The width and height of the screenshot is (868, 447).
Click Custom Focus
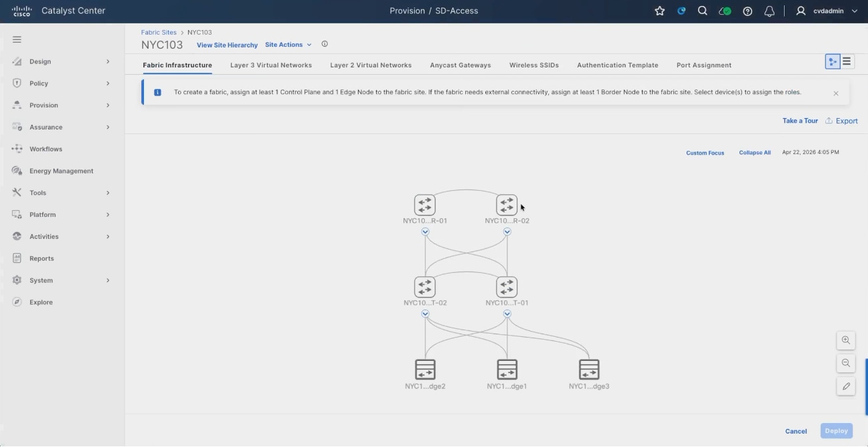[705, 153]
